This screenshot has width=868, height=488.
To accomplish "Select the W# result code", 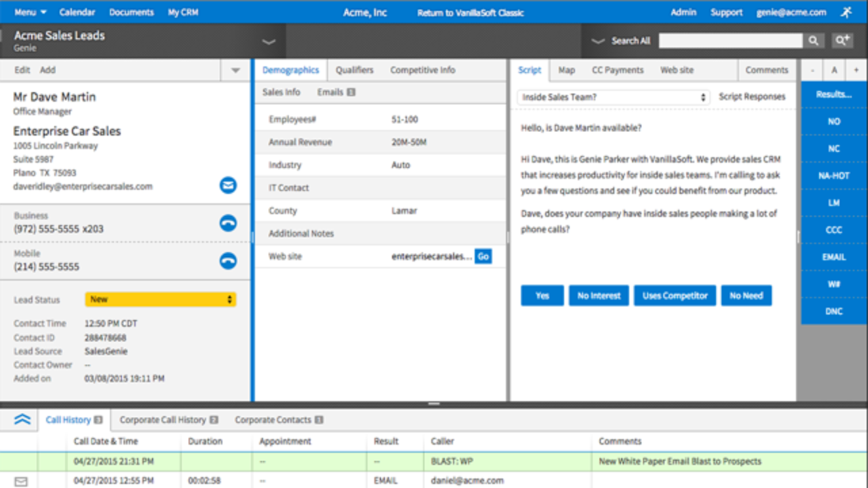I will (x=834, y=284).
